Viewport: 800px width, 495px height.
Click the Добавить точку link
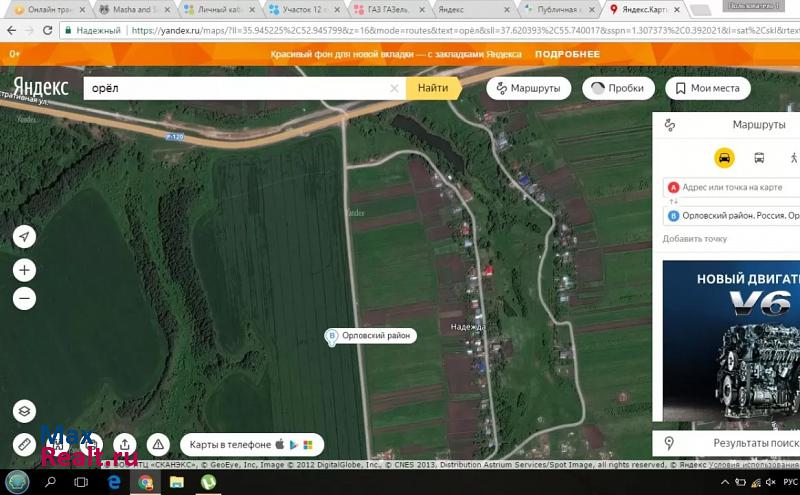click(x=694, y=239)
